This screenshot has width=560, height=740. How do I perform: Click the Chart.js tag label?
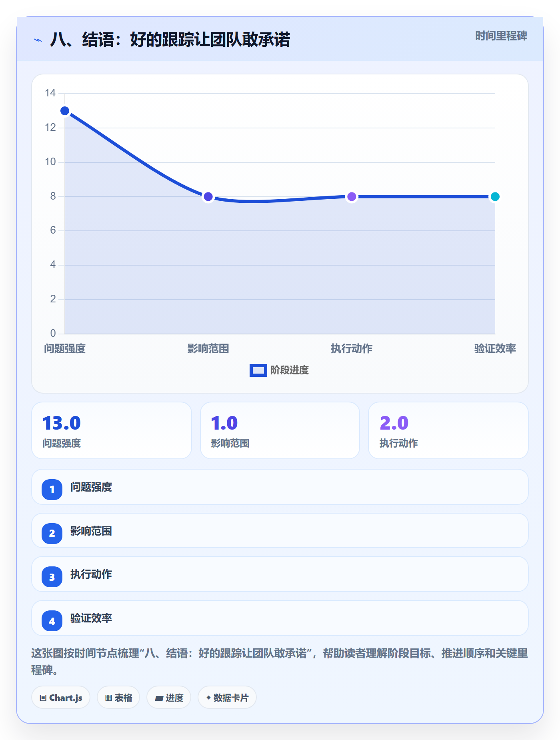point(66,698)
